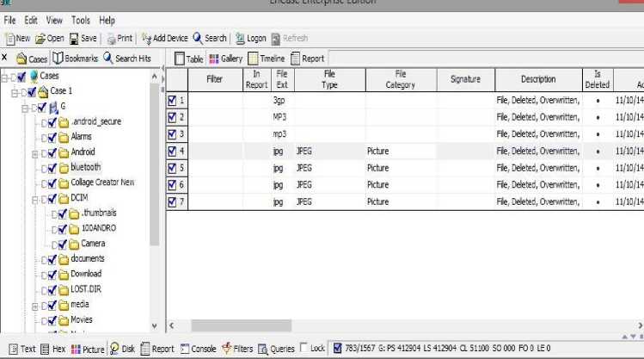Uncheck the Movies folder checkbox

52,320
